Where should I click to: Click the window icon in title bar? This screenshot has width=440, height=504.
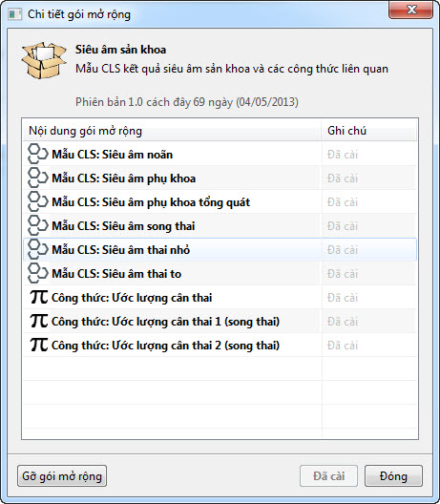point(14,14)
